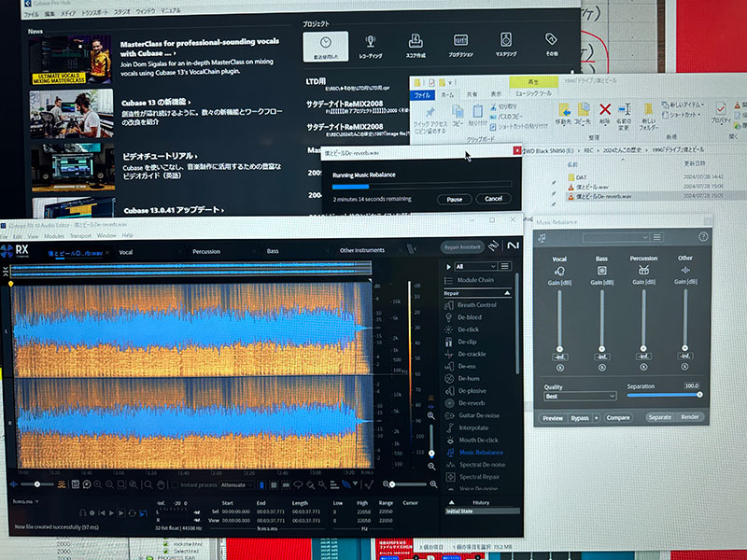Viewport: 747px width, 560px height.
Task: Open the New Item dropdown in Explorer ribbon
Action: point(684,105)
